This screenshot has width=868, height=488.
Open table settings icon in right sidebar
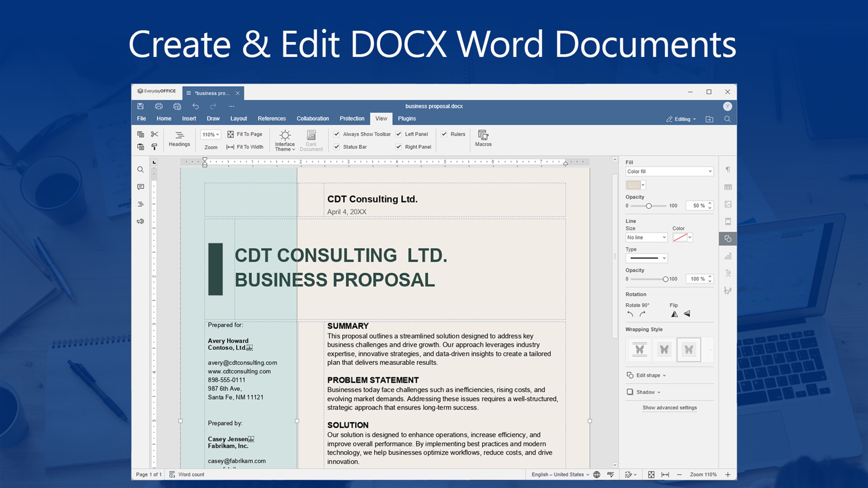pos(728,187)
